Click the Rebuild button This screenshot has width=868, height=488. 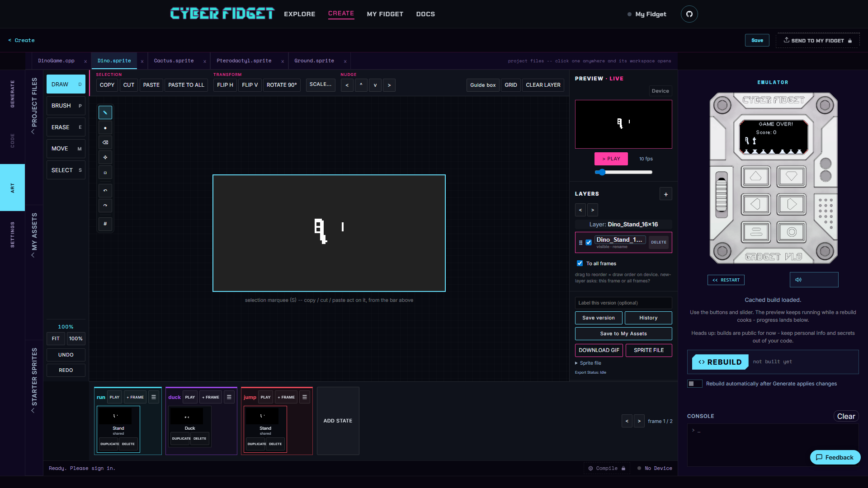coord(720,362)
